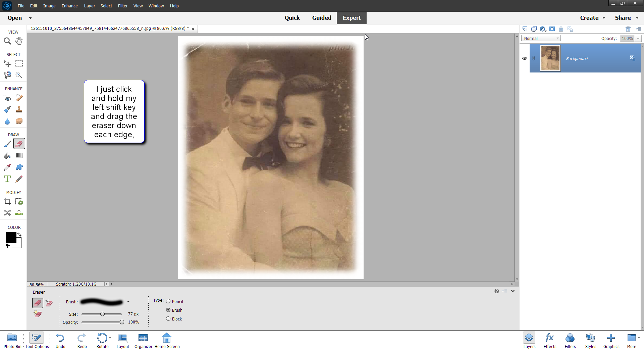
Task: Switch to the Guided tab
Action: 322,18
